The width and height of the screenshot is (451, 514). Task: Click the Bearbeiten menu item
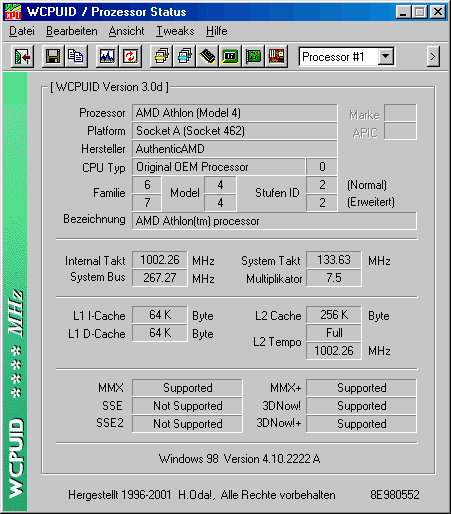tap(72, 31)
